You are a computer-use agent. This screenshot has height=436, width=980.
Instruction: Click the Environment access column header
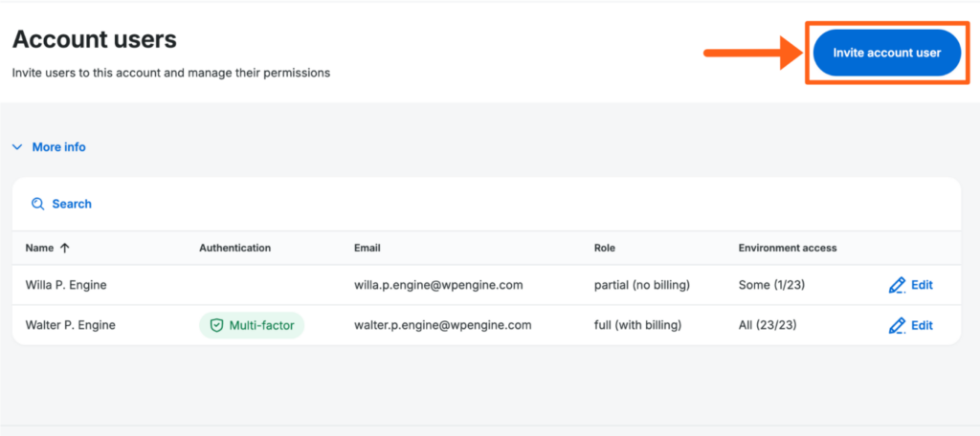[787, 248]
